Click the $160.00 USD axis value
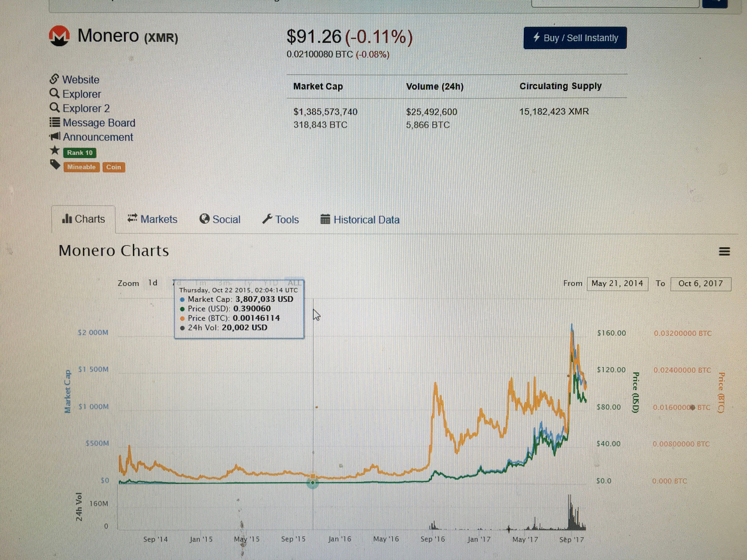The height and width of the screenshot is (560, 747). [612, 333]
